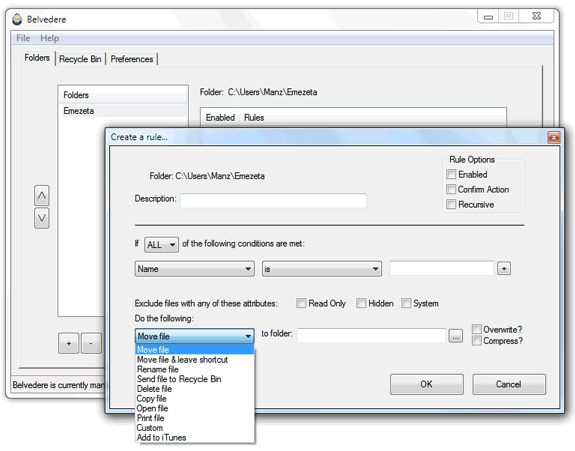The image size is (575, 451).
Task: Click the Enabled column header in rules list
Action: click(220, 118)
